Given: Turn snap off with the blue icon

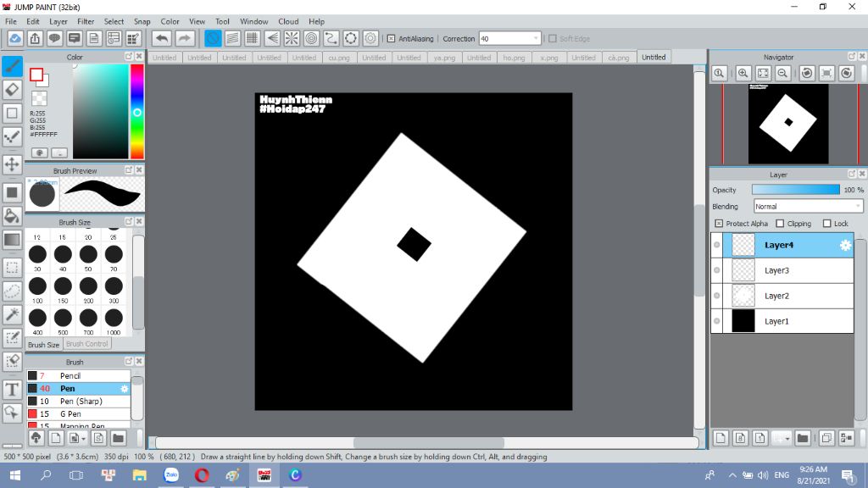Looking at the screenshot, I should point(213,38).
